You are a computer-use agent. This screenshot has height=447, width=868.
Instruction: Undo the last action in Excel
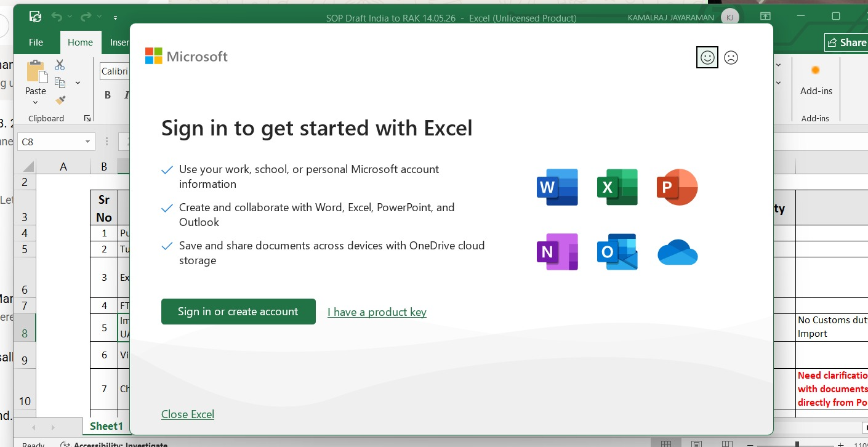pyautogui.click(x=57, y=17)
